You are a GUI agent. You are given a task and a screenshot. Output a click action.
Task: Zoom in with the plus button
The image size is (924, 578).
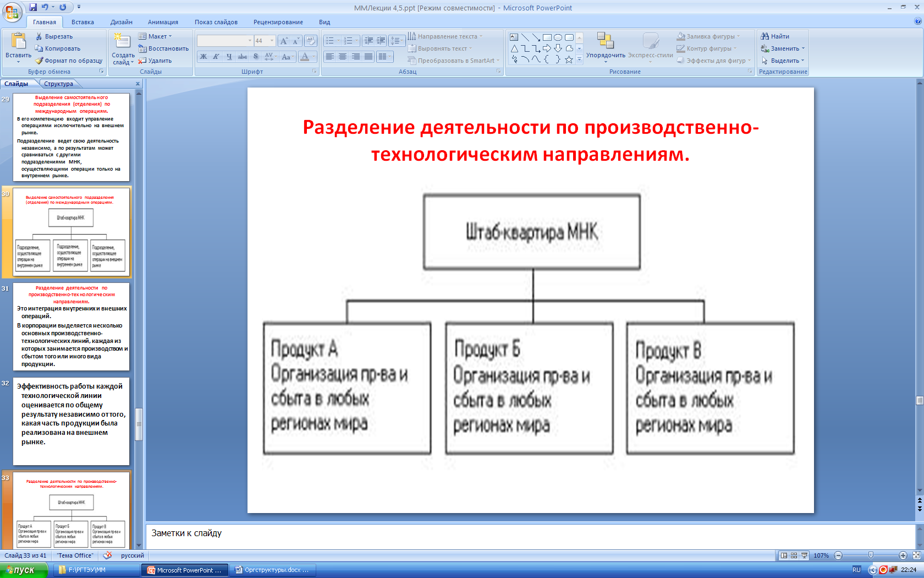pyautogui.click(x=903, y=555)
